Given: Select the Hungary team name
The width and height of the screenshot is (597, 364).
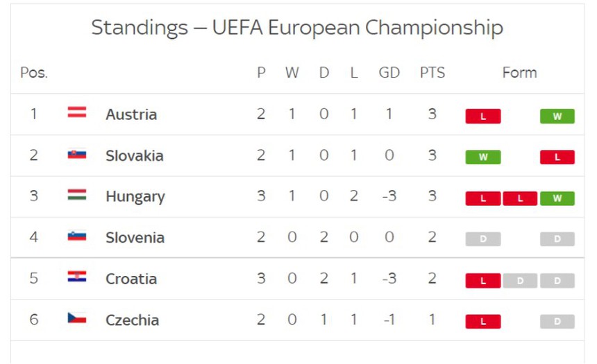Looking at the screenshot, I should click(x=135, y=197).
